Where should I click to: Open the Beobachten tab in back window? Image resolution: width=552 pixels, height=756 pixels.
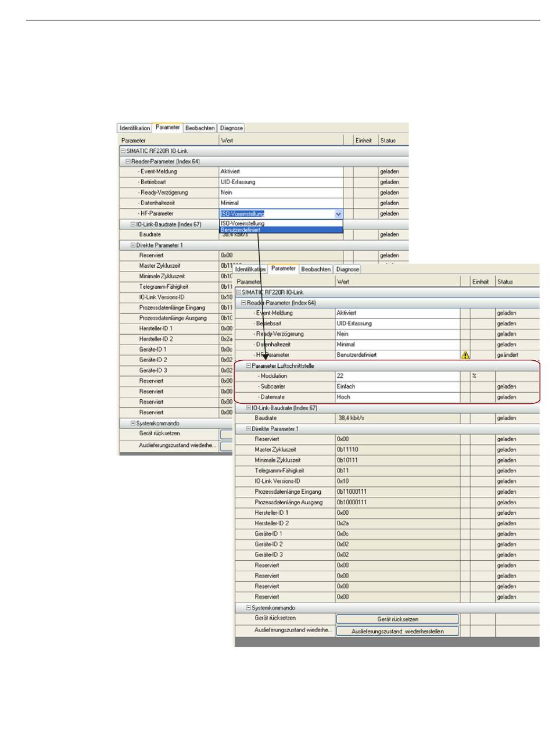point(200,128)
